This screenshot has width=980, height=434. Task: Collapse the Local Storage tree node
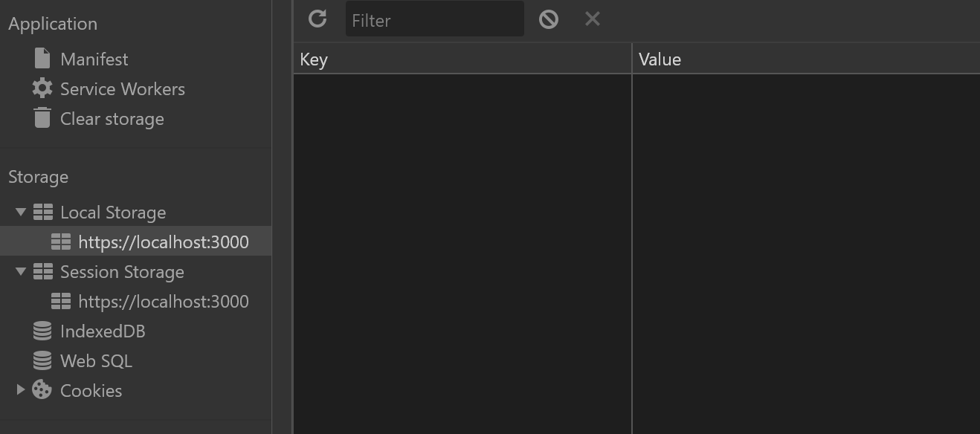coord(21,211)
